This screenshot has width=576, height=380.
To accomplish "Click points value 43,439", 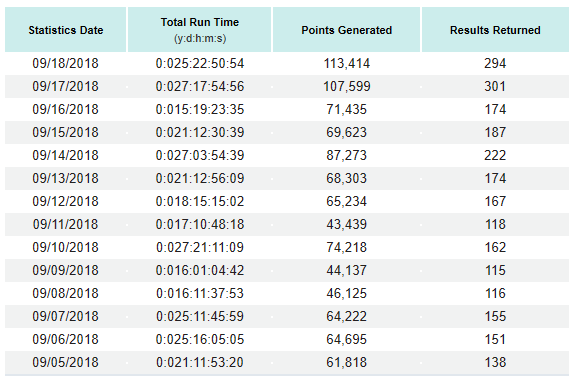I will [x=346, y=225].
